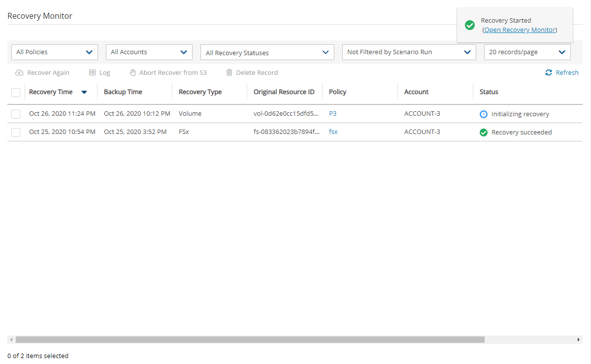Select the checkbox for the Volume recovery row
This screenshot has height=364, width=591.
[16, 114]
